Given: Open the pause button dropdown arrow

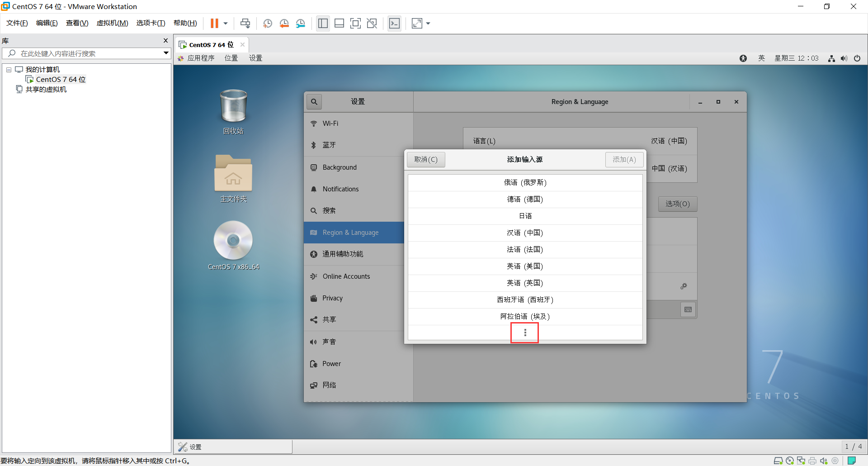Looking at the screenshot, I should (x=225, y=24).
